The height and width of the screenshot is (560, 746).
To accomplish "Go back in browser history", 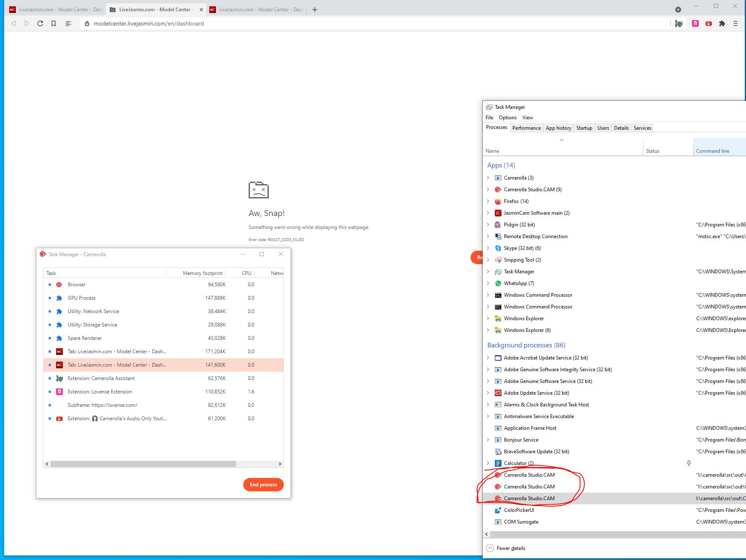I will [13, 23].
